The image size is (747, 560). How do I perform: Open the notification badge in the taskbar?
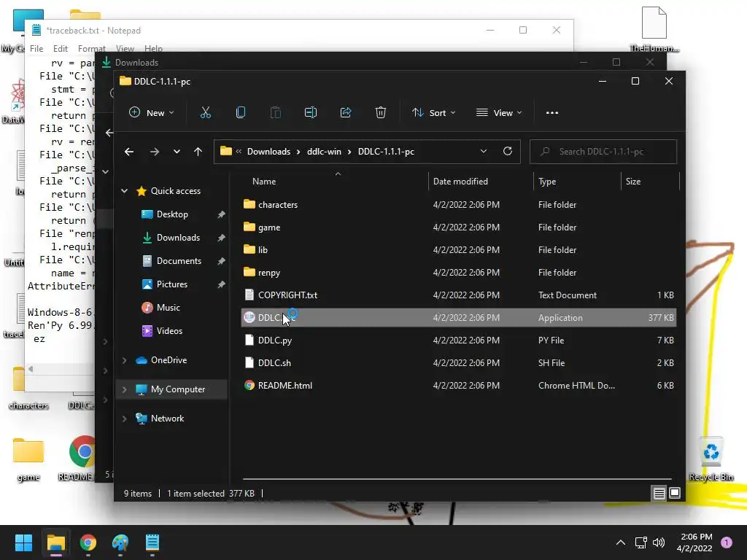[x=727, y=542]
